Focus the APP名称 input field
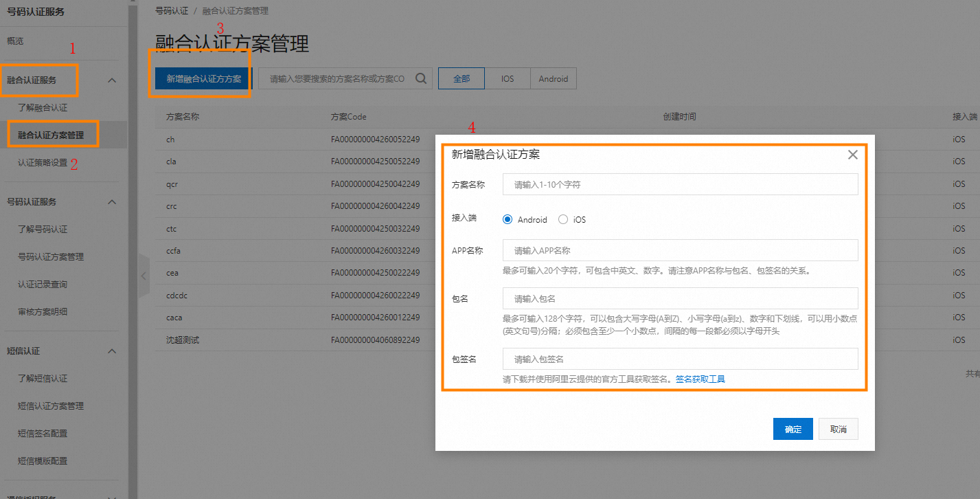The height and width of the screenshot is (499, 980). click(681, 250)
